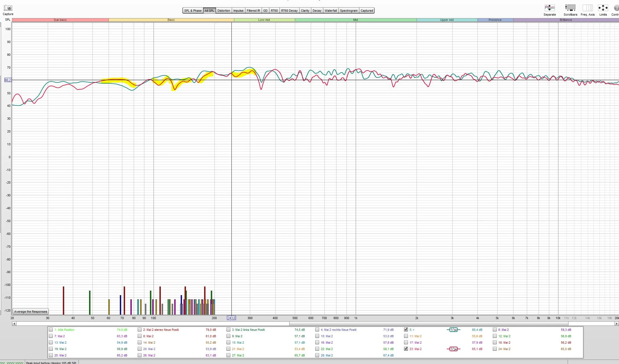Image resolution: width=619 pixels, height=364 pixels.
Task: Select the Filtered IR tab
Action: (253, 11)
